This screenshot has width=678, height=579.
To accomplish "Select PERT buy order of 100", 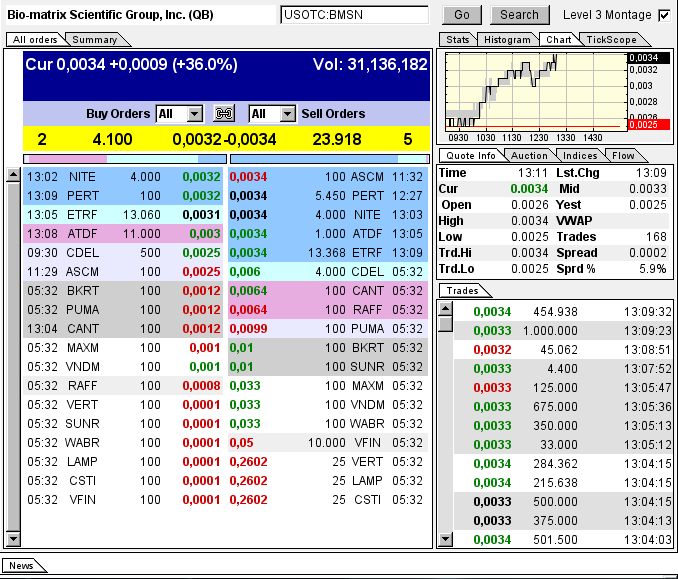I will 123,196.
